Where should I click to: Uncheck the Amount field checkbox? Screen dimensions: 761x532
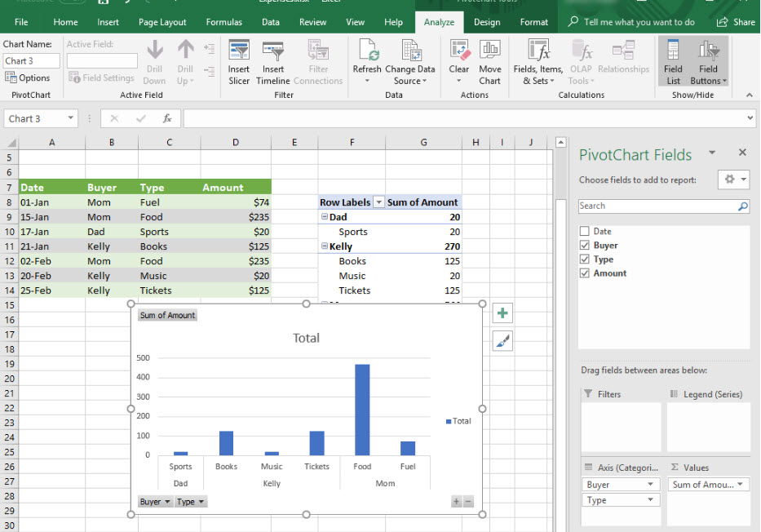(584, 273)
